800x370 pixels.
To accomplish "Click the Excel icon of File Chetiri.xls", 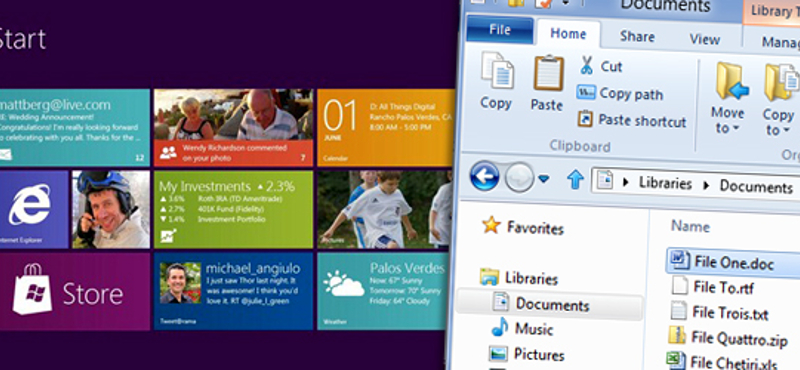I will [676, 360].
